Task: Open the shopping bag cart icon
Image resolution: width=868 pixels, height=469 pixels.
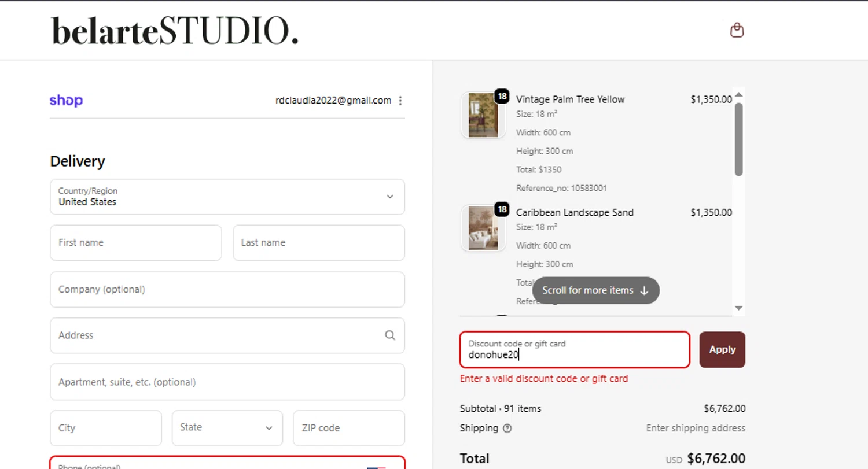Action: coord(737,30)
